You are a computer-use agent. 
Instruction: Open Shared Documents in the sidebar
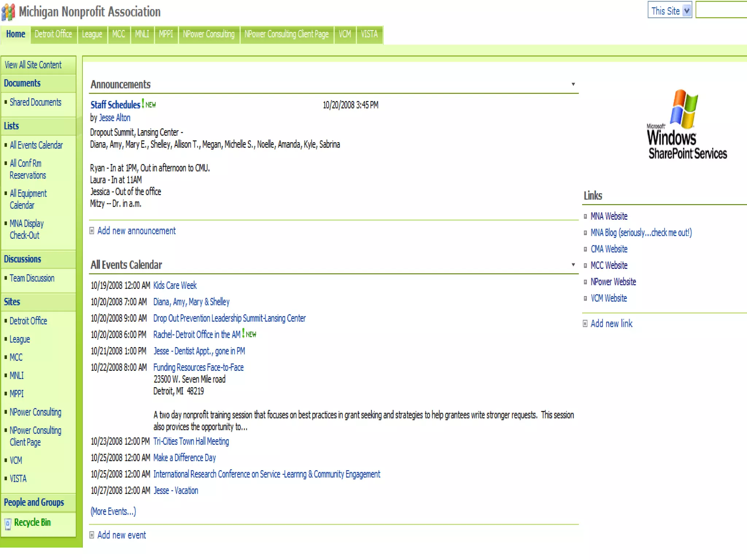click(x=35, y=102)
